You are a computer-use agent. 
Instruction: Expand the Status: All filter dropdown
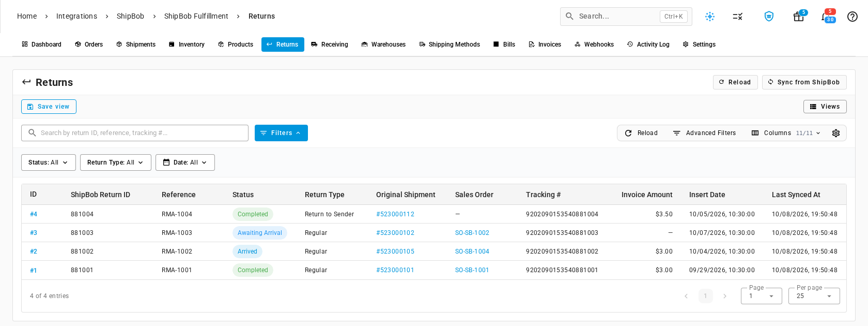pos(49,162)
